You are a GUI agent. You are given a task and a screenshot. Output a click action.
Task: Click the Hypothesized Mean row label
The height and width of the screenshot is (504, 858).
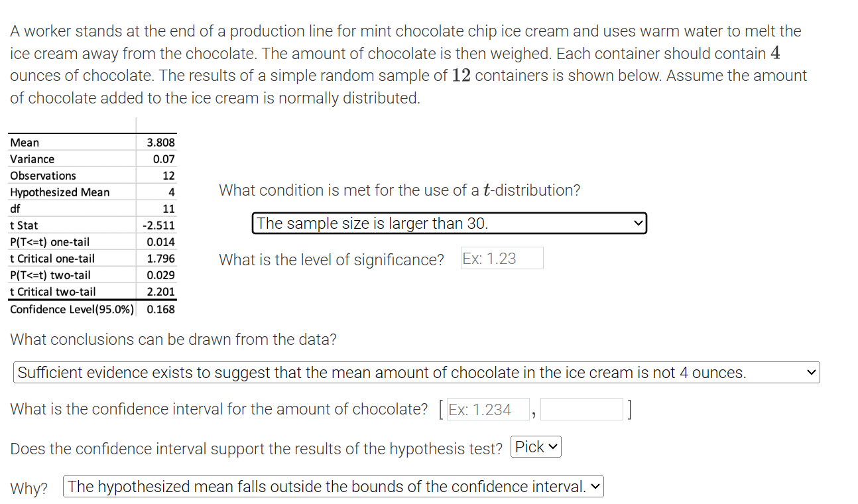pyautogui.click(x=60, y=192)
